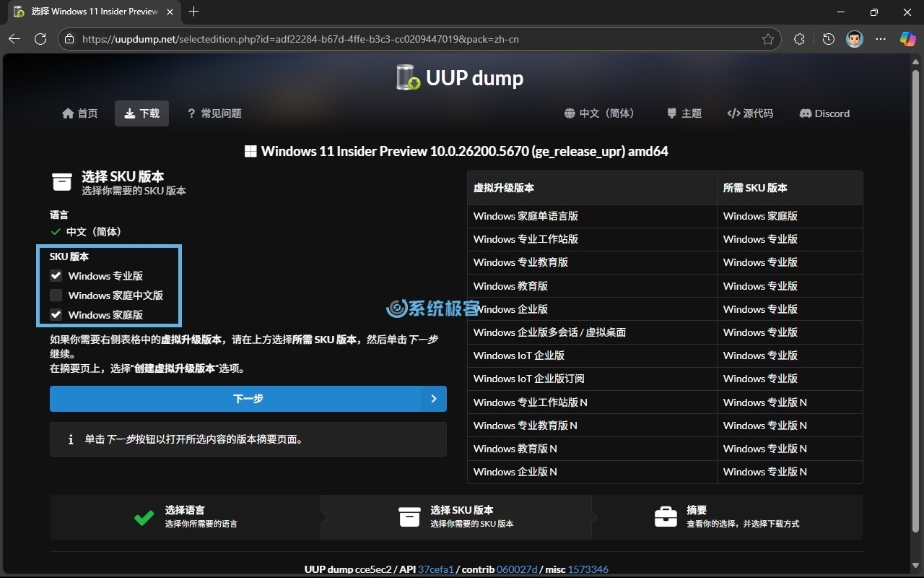
Task: Reload the page with the refresh icon
Action: pos(40,39)
